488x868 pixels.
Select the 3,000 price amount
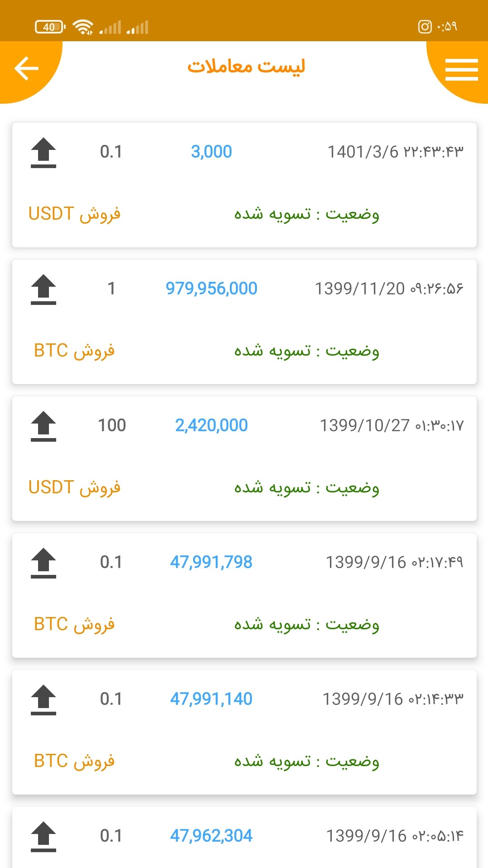click(x=211, y=152)
